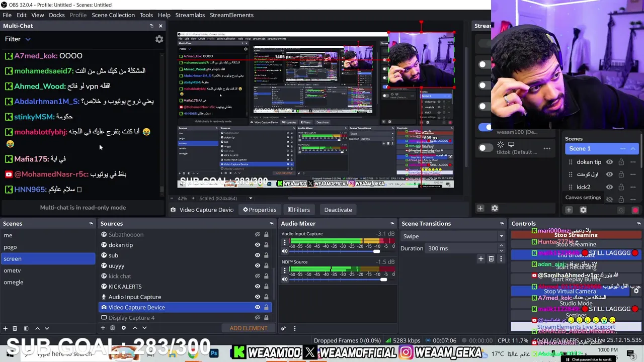Open Stream panel settings gear
644x362 pixels.
point(495,208)
